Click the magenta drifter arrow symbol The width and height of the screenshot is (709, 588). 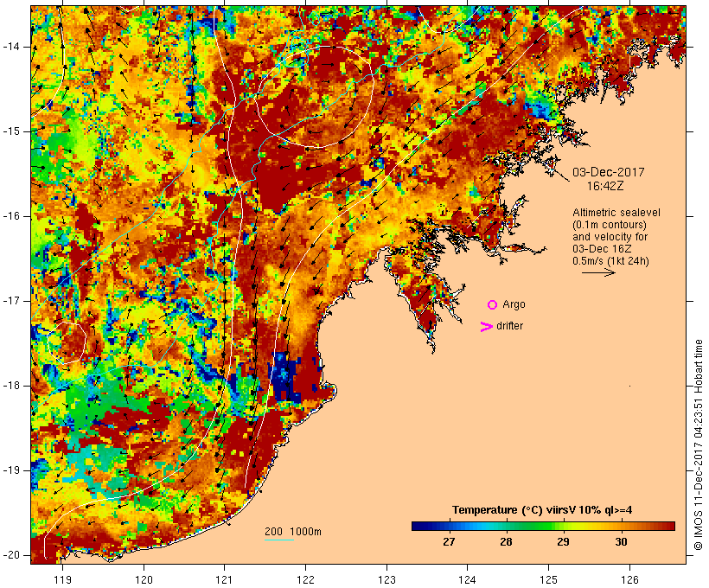click(487, 327)
